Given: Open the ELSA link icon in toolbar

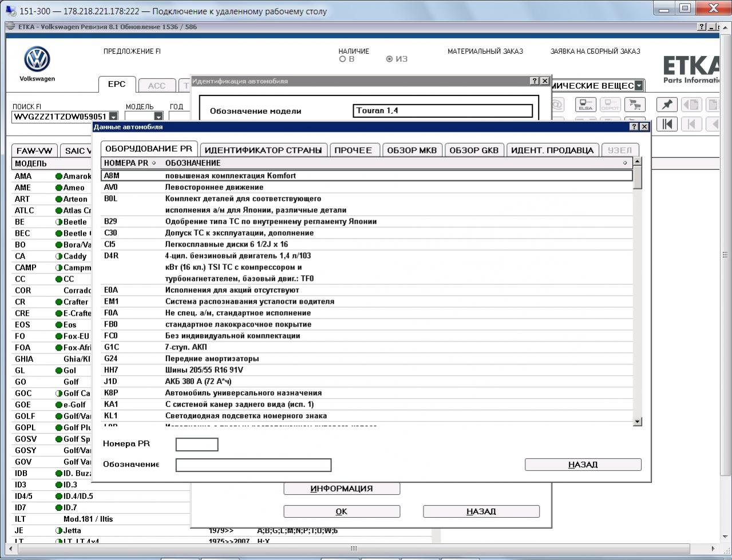Looking at the screenshot, I should tap(585, 105).
